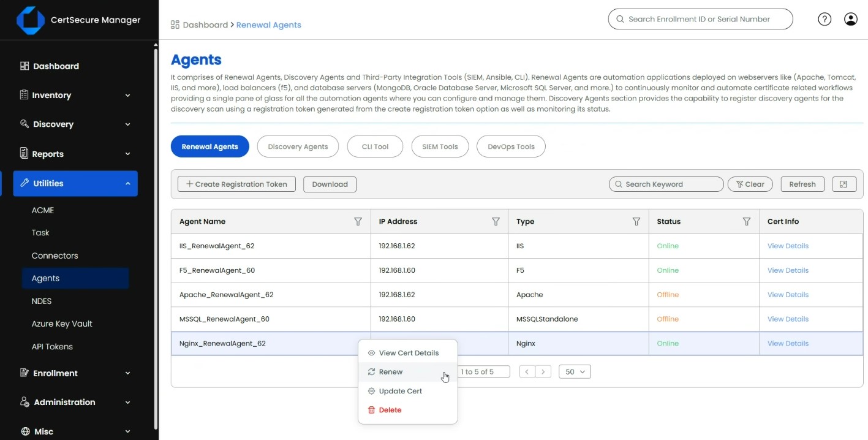868x440 pixels.
Task: Choose Update Cert in context menu
Action: (x=408, y=391)
